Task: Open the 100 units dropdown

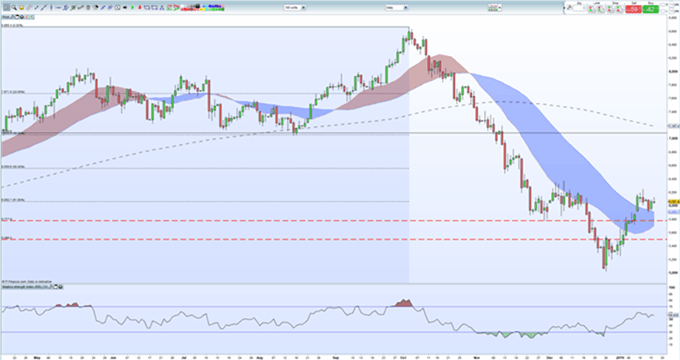Action: coord(295,7)
